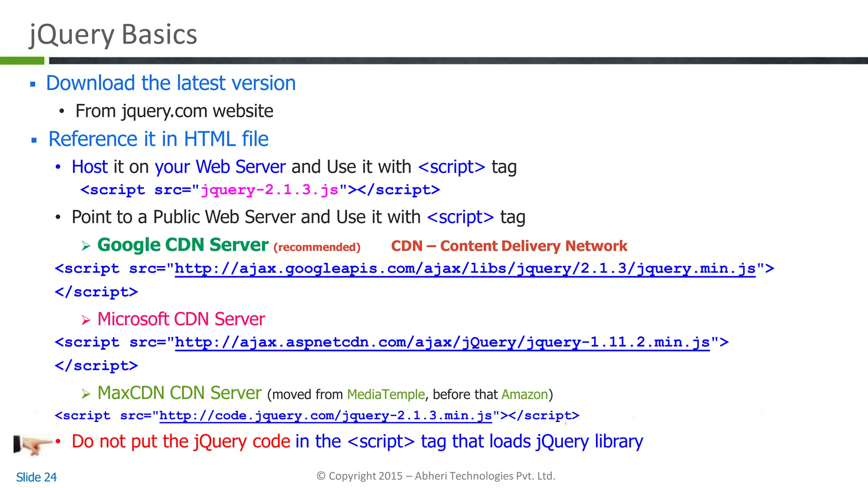Click 'Download the latest version' heading

(x=171, y=83)
